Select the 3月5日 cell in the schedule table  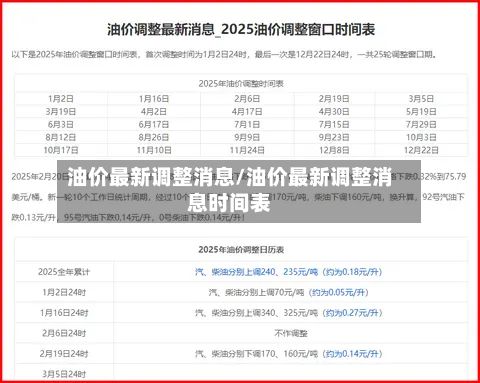(421, 99)
